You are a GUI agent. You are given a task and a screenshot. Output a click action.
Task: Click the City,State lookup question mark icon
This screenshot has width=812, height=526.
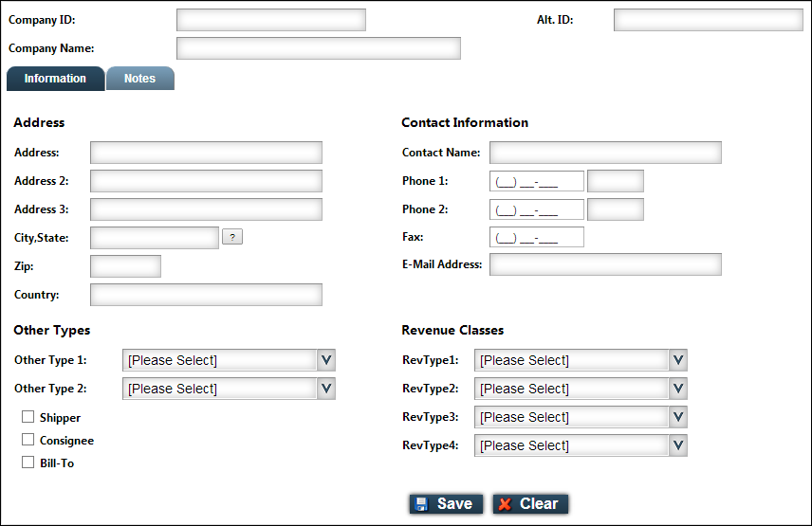tap(232, 237)
